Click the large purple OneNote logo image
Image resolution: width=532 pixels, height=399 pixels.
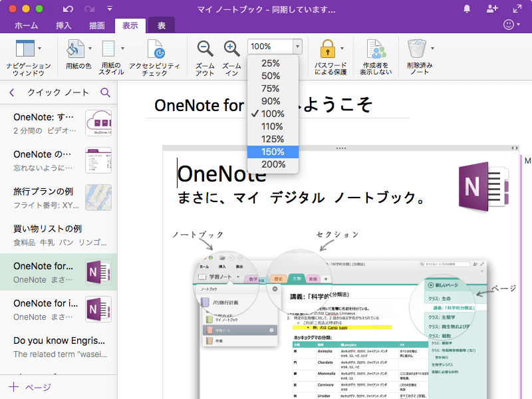(x=484, y=186)
